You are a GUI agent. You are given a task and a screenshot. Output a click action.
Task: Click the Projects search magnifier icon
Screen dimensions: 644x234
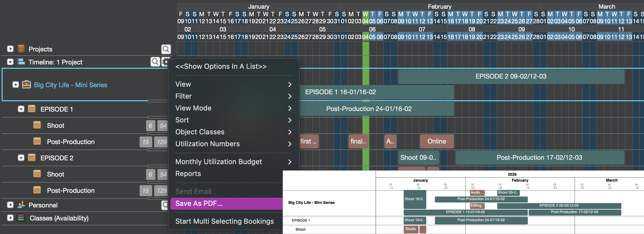(166, 49)
